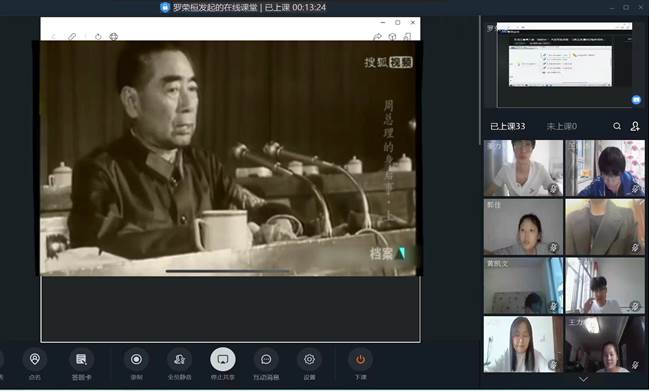Open the 点名 roll call tool
Screen dimensions: 649x391
[x=35, y=360]
